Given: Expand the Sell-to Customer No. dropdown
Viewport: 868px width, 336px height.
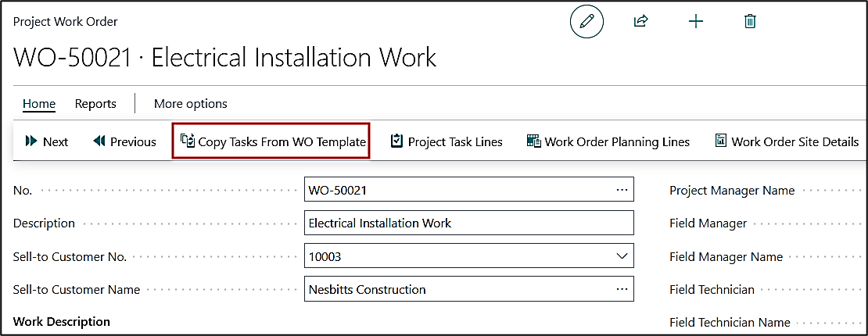Looking at the screenshot, I should coord(622,256).
